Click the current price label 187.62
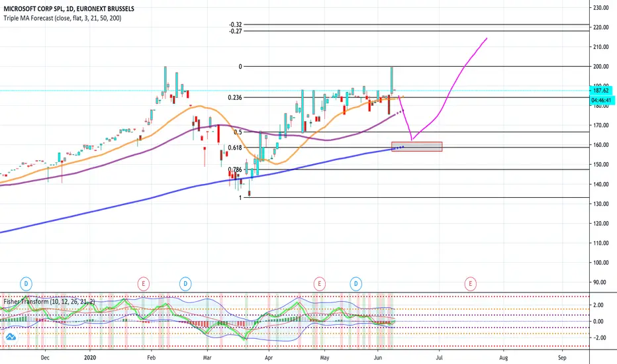 [x=601, y=91]
